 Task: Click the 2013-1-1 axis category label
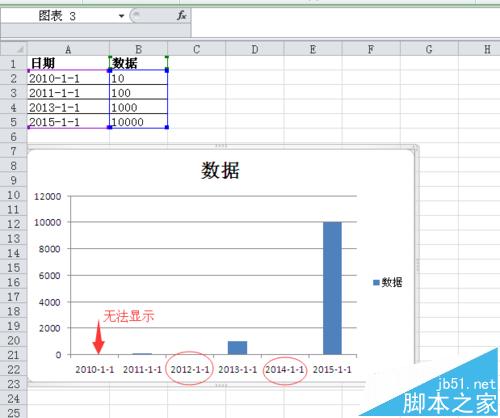coord(238,369)
